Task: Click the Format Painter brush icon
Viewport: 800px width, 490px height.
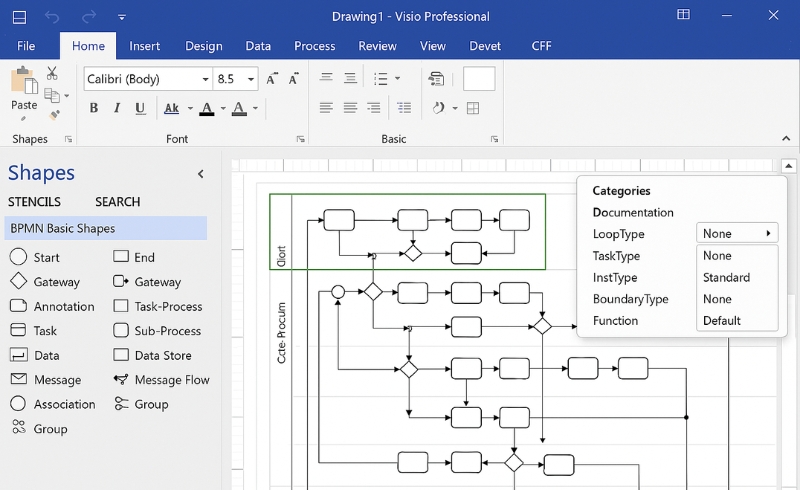Action: (54, 115)
